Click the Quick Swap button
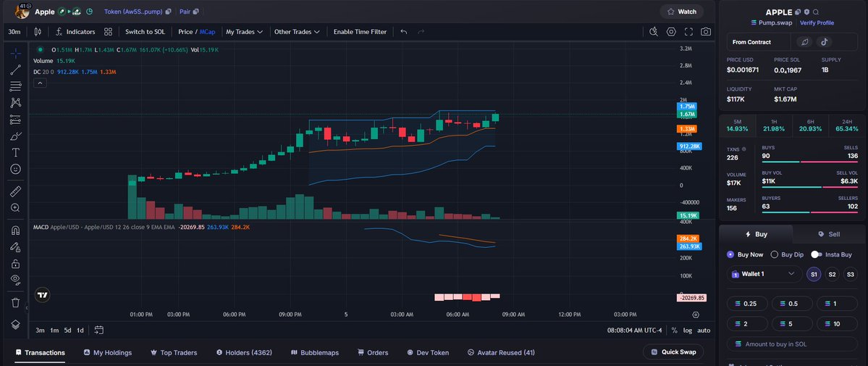The width and height of the screenshot is (868, 366). click(673, 352)
